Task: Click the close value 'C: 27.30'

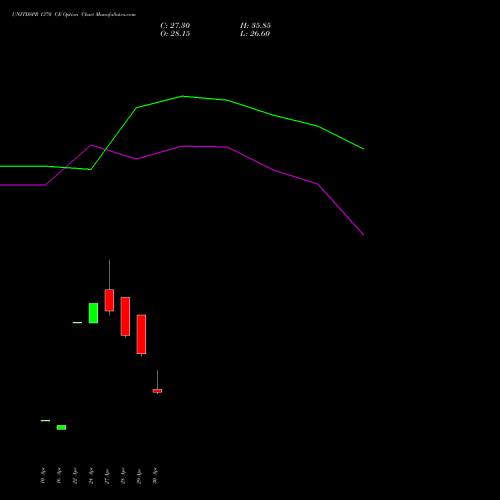Action: [x=175, y=26]
